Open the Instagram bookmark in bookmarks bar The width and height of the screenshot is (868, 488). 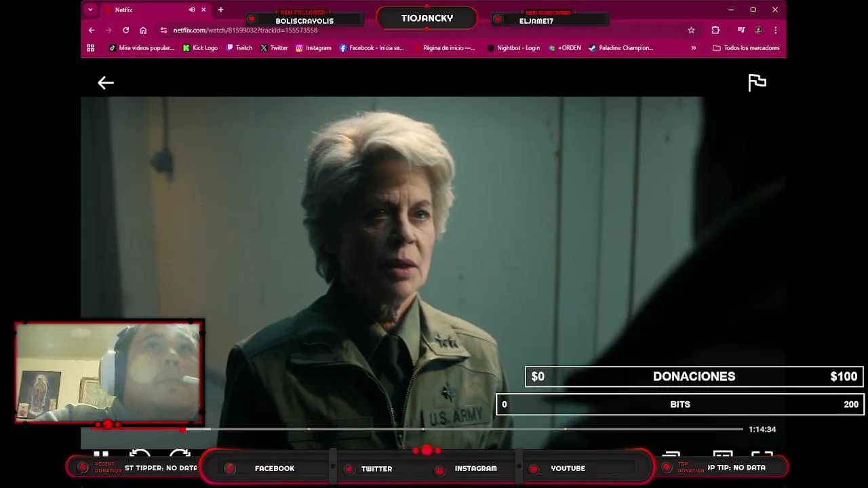(x=313, y=48)
